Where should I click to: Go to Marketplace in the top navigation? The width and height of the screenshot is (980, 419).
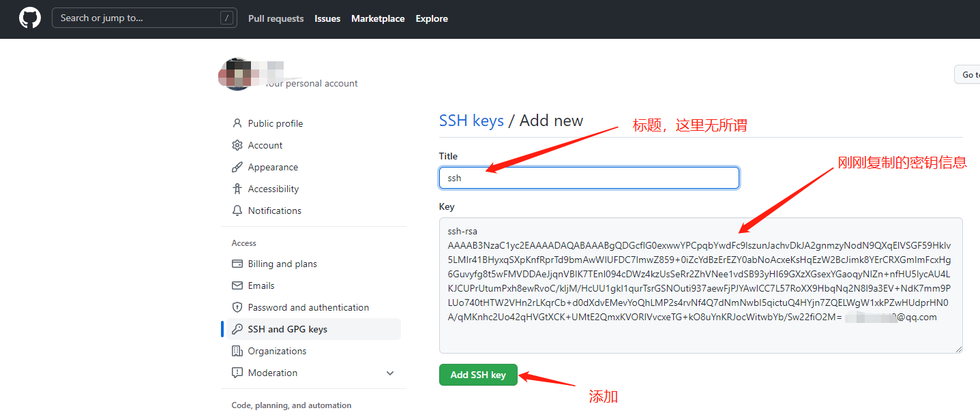pos(378,18)
